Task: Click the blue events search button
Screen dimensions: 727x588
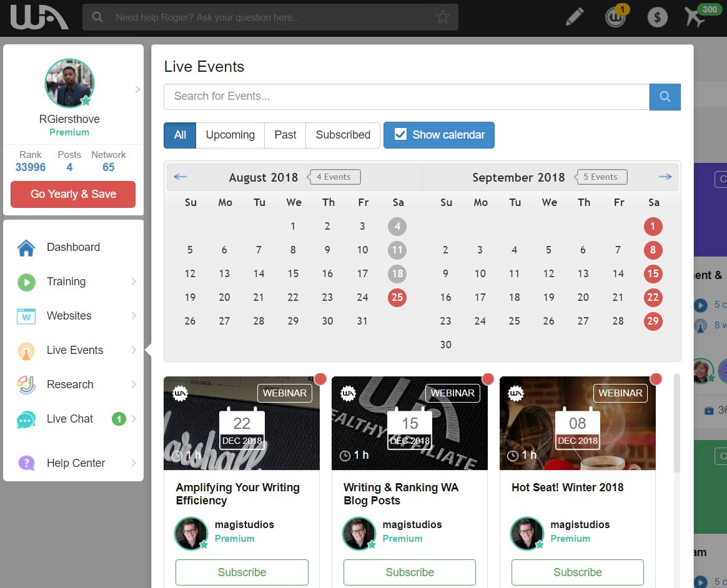Action: click(x=665, y=97)
